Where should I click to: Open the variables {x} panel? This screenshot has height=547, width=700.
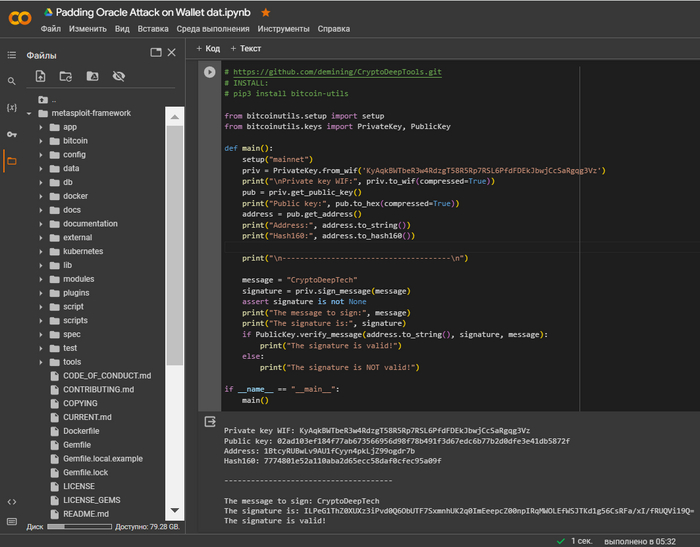coord(12,107)
